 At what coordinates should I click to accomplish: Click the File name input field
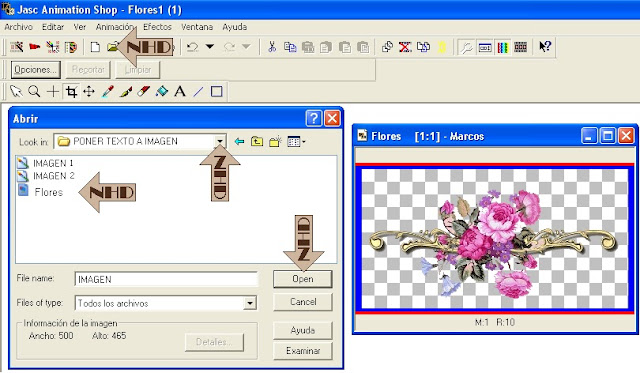pos(166,279)
